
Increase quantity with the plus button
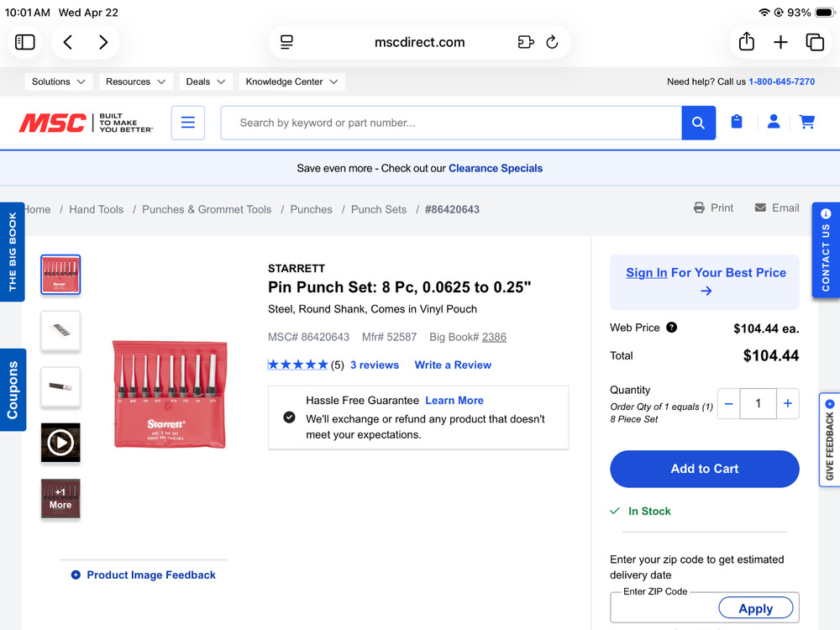click(x=787, y=404)
